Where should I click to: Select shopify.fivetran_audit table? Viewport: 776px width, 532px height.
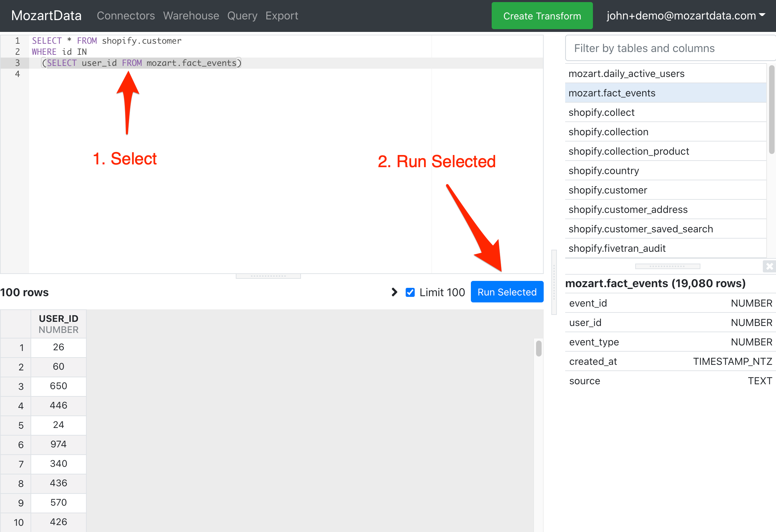tap(666, 248)
